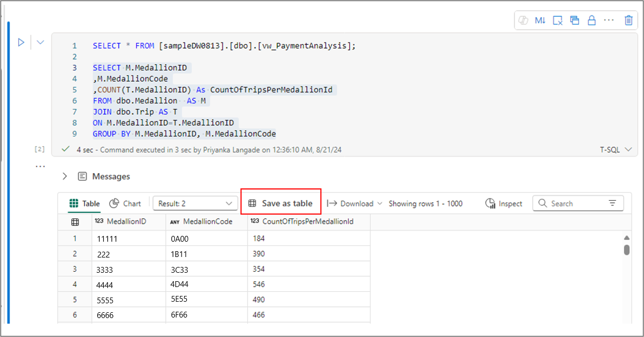Click the overlapping windows icon in cell toolbar
The image size is (644, 337).
(x=575, y=21)
